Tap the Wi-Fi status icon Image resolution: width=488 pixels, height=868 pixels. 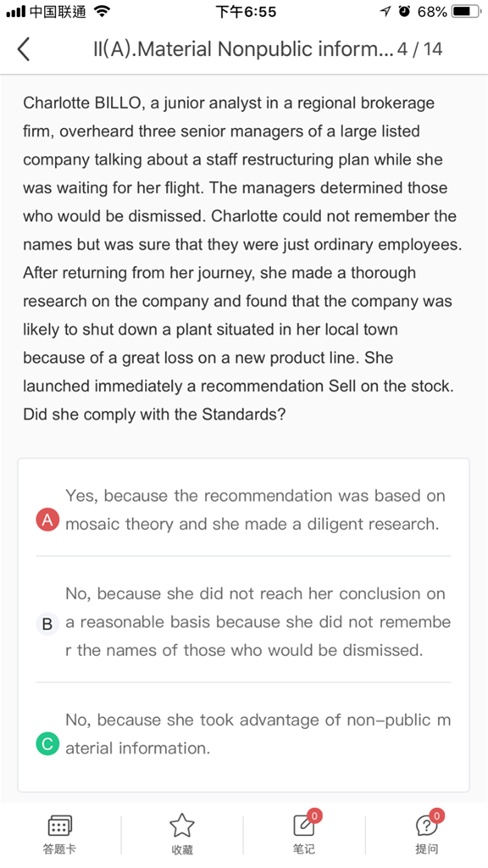tap(102, 11)
